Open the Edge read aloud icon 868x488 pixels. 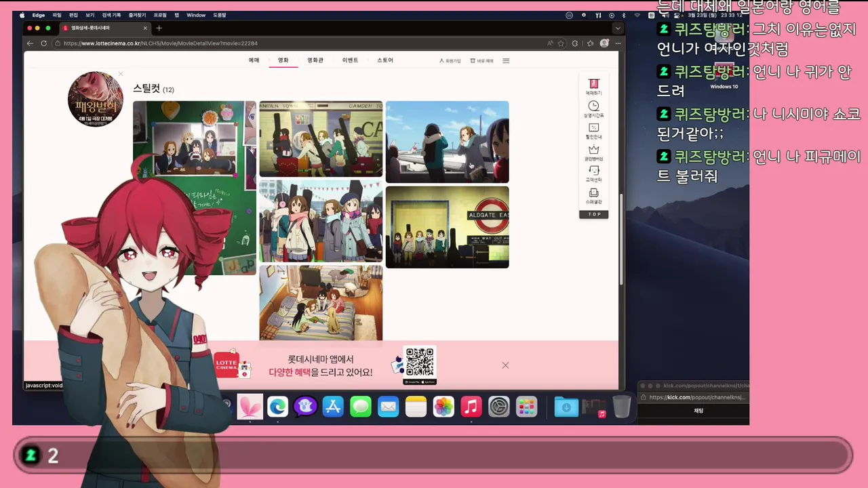(x=550, y=43)
